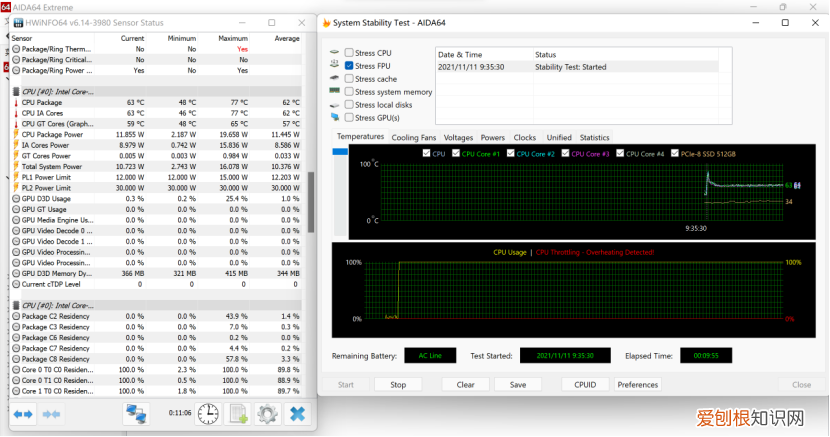Toggle the CPU Core #1 graph checkbox
830x437 pixels.
[455, 154]
